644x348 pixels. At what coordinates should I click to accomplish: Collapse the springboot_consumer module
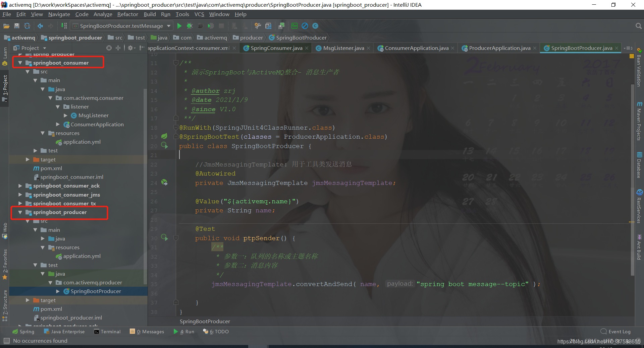pyautogui.click(x=20, y=63)
